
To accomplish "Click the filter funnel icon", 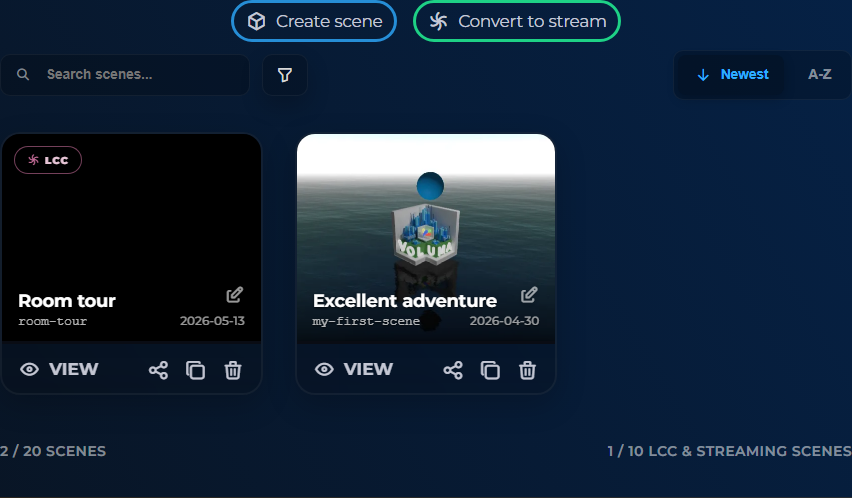I will (x=285, y=75).
